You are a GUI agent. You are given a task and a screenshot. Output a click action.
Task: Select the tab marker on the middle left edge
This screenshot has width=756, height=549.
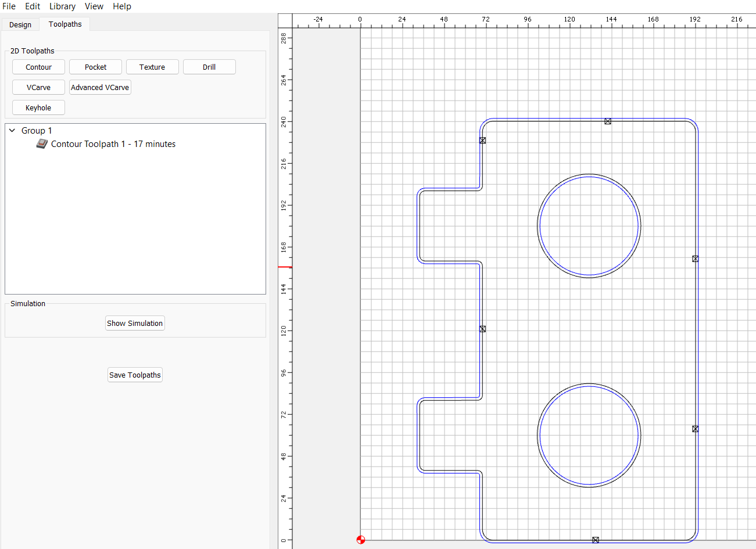click(482, 329)
